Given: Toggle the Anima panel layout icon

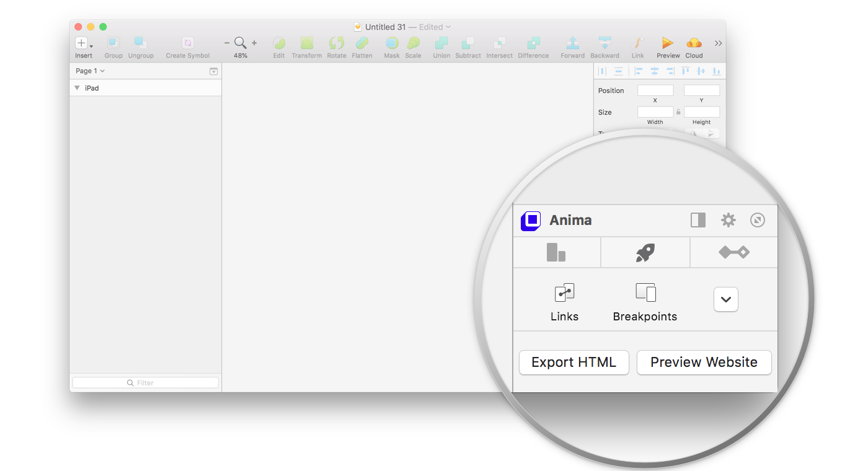Looking at the screenshot, I should 698,220.
